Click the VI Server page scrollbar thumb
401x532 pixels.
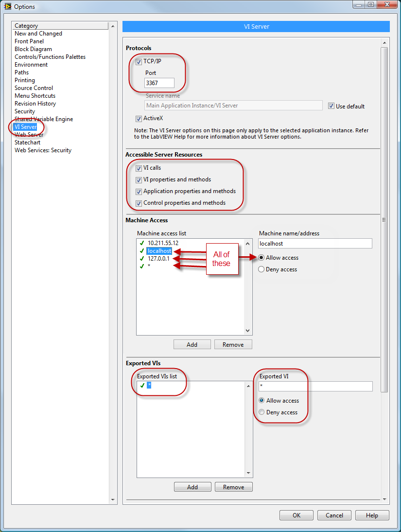tap(384, 220)
